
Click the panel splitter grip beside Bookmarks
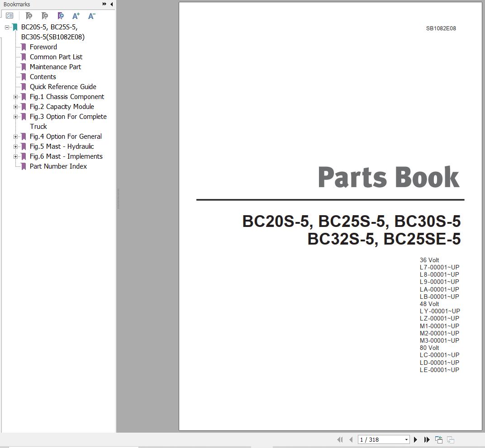click(x=118, y=198)
